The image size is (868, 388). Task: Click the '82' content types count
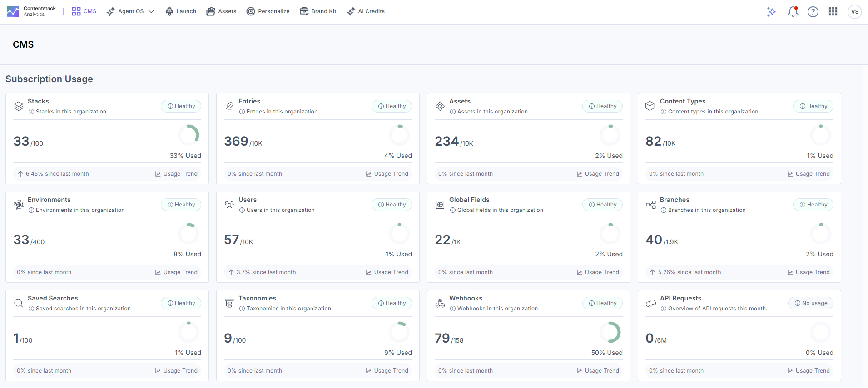click(654, 141)
